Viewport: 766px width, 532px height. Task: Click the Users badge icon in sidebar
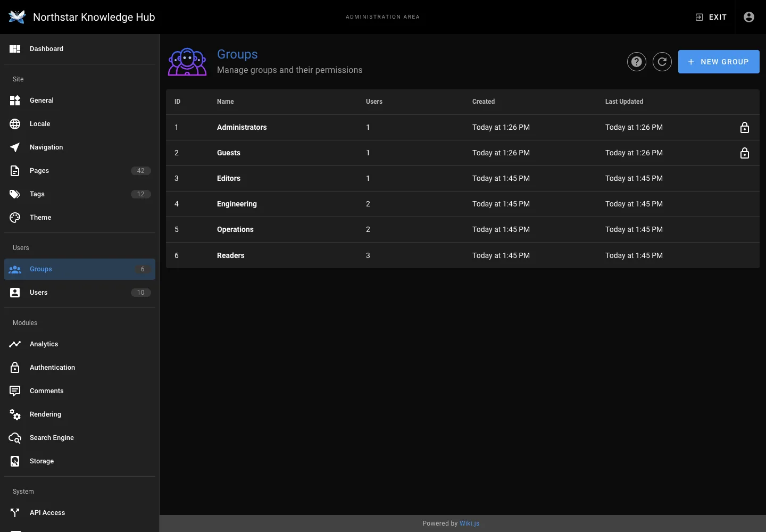point(15,293)
